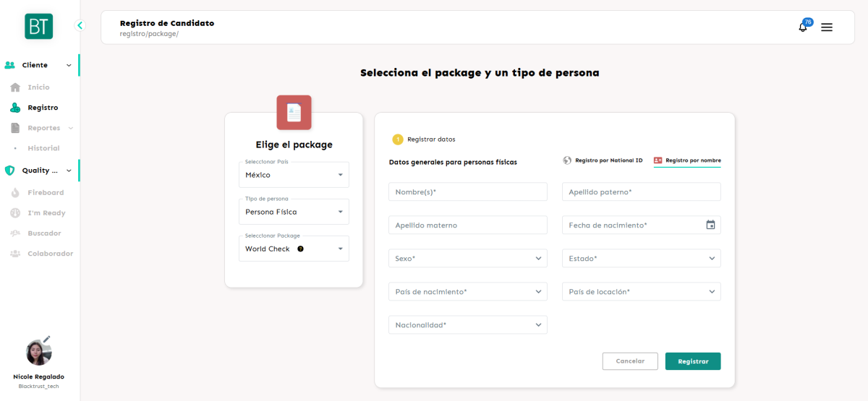This screenshot has height=401, width=868.
Task: Click the notification bell icon
Action: (802, 27)
